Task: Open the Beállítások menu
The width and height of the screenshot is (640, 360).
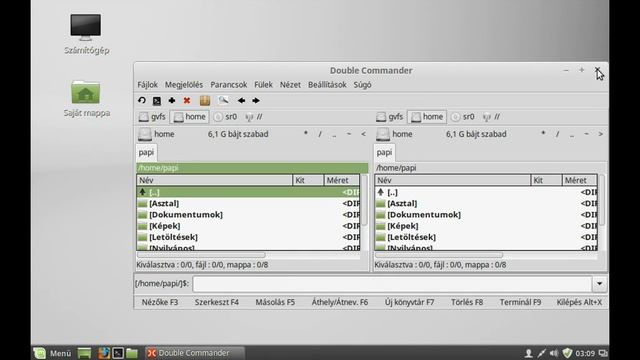Action: coord(327,84)
